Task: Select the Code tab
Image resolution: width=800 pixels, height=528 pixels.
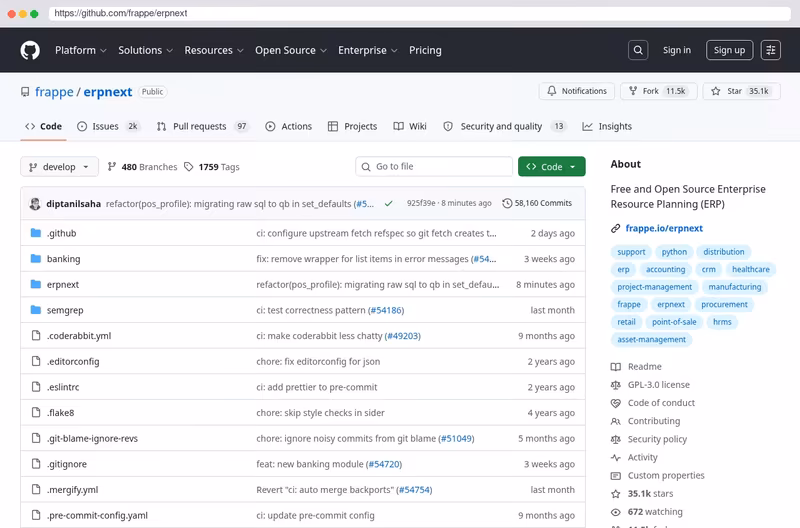Action: [x=43, y=127]
